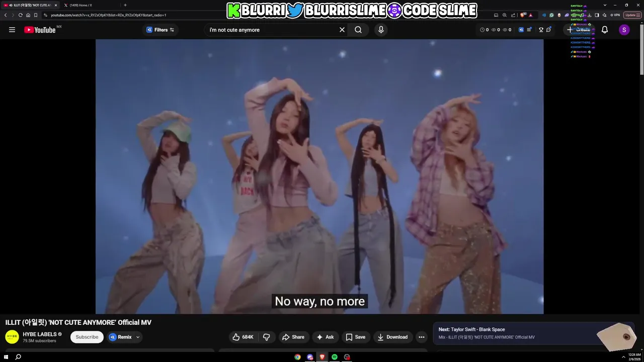Open Chrome from the taskbar
Screen dimensions: 644x362
coord(297,357)
